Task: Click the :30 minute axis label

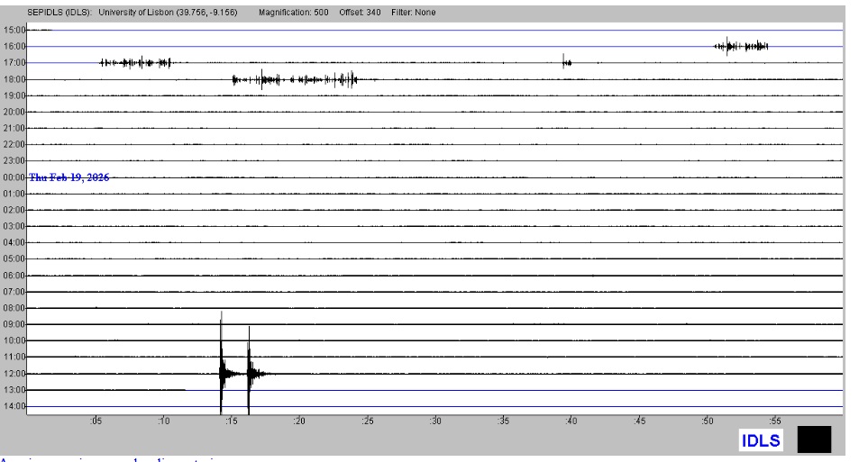Action: click(x=435, y=421)
